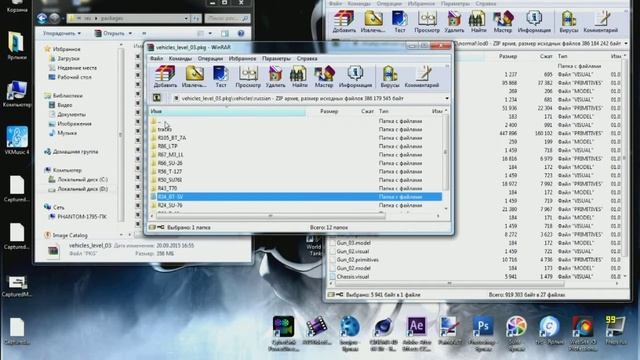Viewport: 640px width, 360px height.
Task: Click Тест icon in front WinRAR window
Action: (220, 76)
